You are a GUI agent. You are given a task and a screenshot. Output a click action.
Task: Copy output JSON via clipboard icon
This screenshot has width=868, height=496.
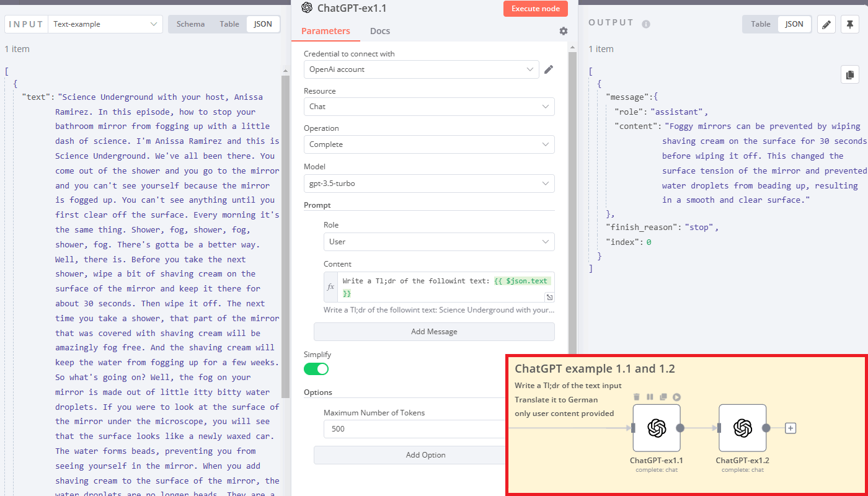pos(849,74)
